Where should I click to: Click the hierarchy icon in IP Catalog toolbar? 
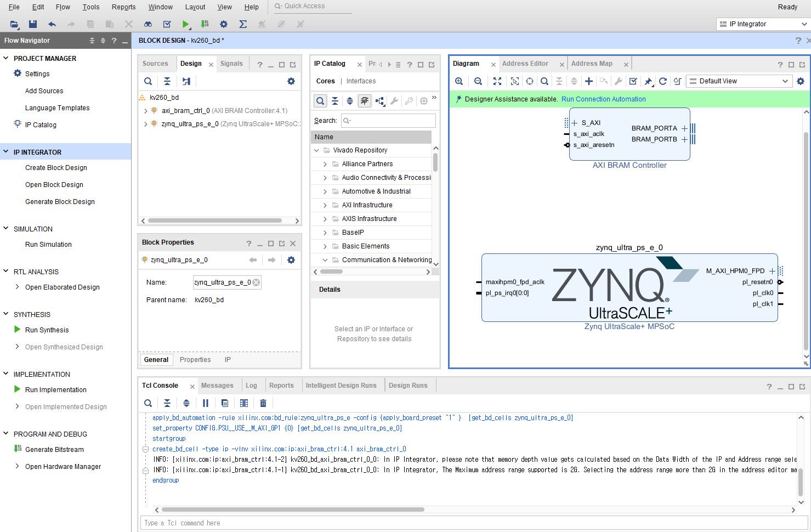tap(380, 101)
